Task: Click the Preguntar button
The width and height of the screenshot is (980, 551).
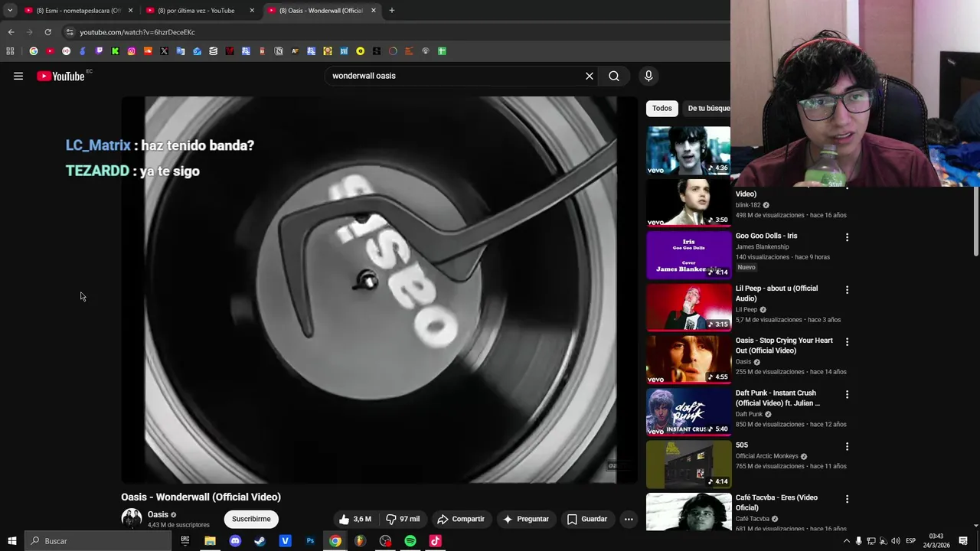Action: click(x=525, y=519)
